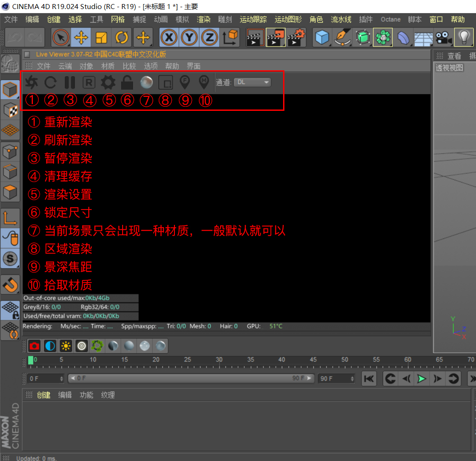Render to Picture Viewer
The width and height of the screenshot is (476, 461).
click(276, 38)
